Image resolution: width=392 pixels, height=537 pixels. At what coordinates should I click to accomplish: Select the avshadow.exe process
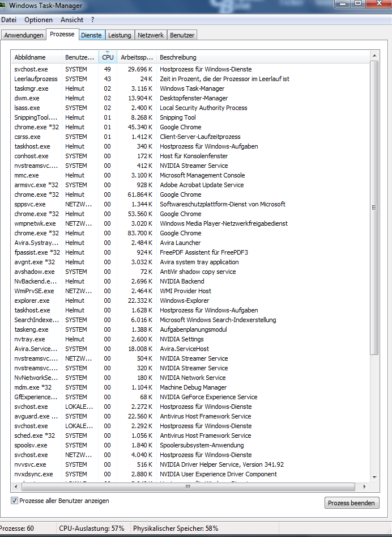click(190, 272)
